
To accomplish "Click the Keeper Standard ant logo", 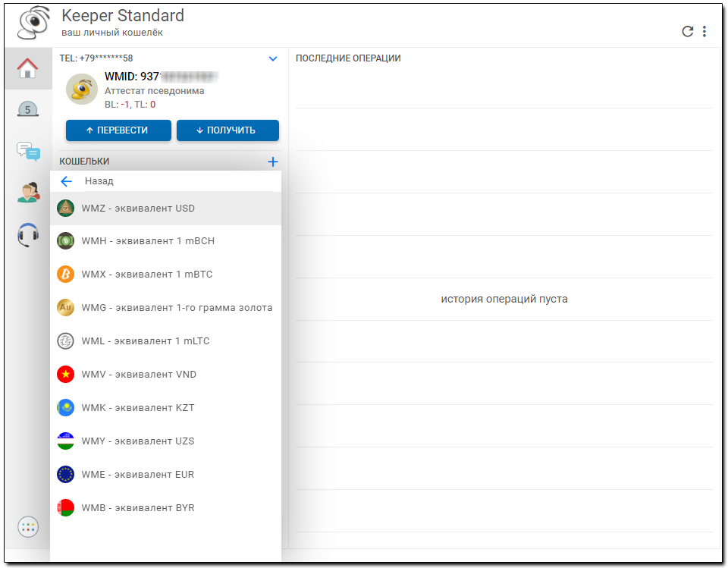I will [33, 23].
